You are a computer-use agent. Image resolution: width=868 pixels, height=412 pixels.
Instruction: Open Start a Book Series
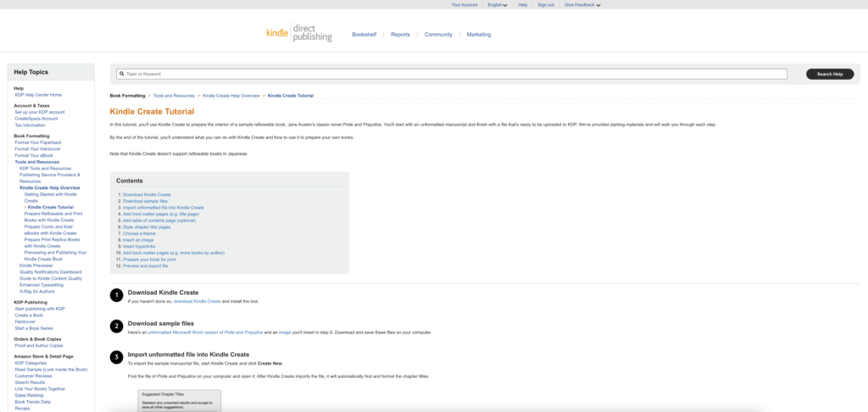(34, 328)
